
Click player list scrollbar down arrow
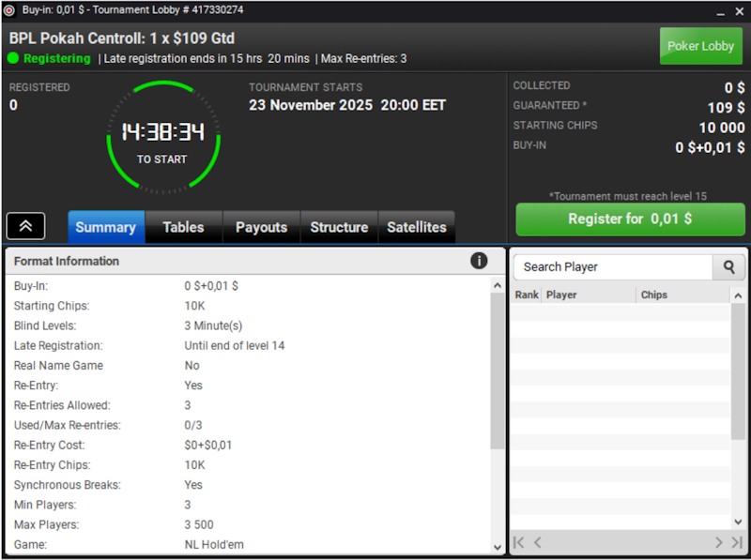click(738, 522)
